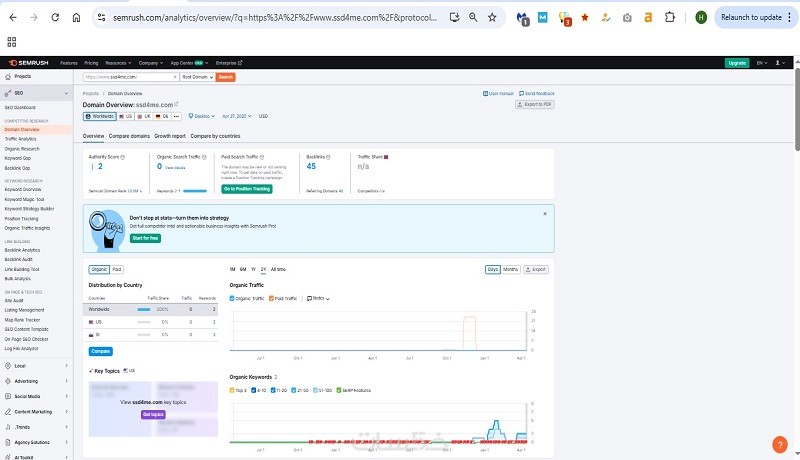Click the browser back arrow
The width and height of the screenshot is (800, 460).
pos(13,17)
